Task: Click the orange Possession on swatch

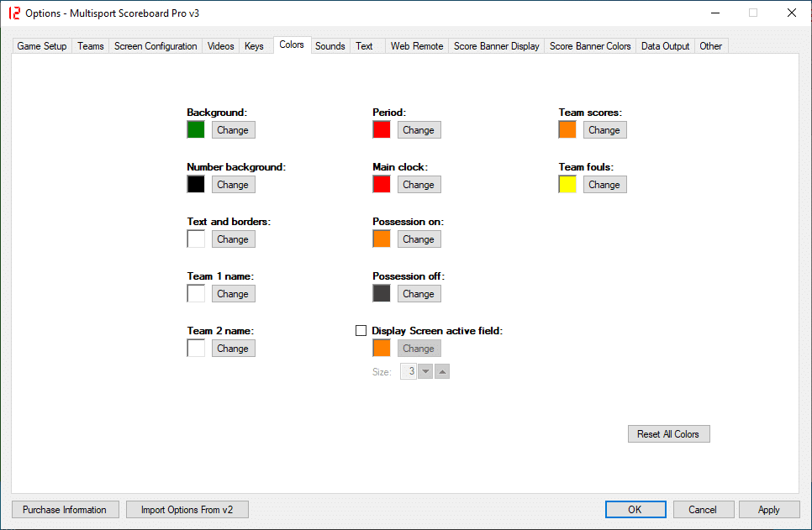Action: pos(382,239)
